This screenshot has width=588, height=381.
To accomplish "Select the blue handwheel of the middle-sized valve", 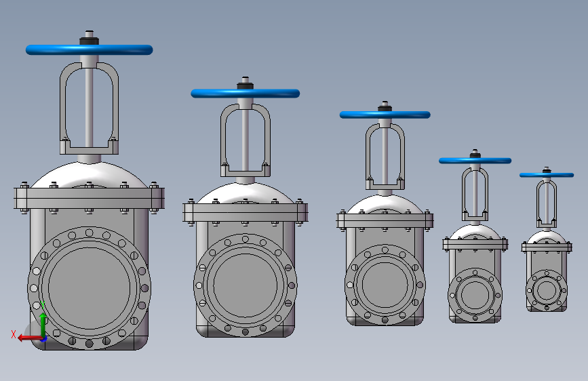I will (385, 115).
